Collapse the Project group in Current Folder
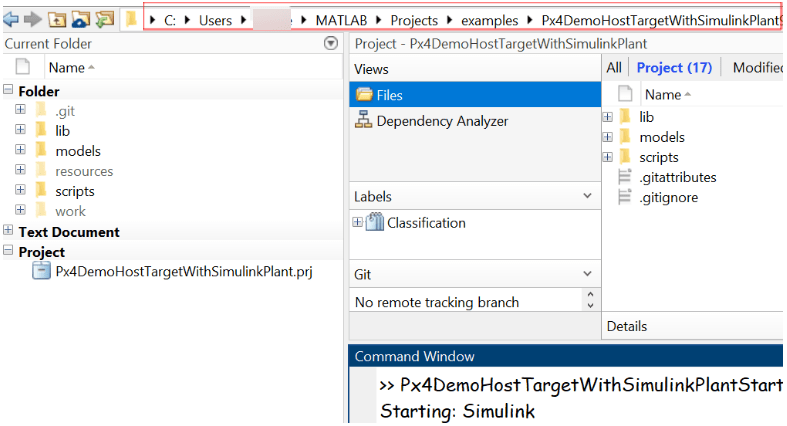Image resolution: width=787 pixels, height=426 pixels. pyautogui.click(x=9, y=252)
